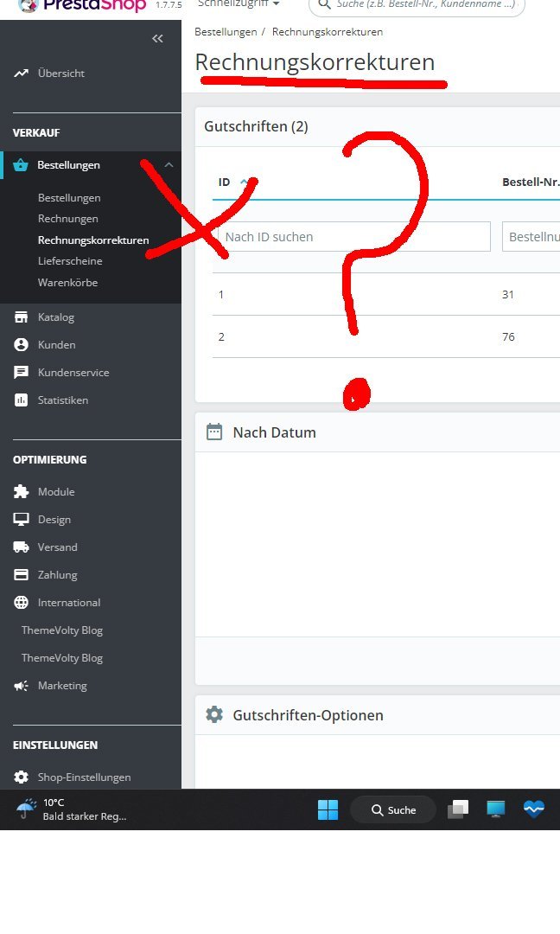Open the Schnellzugriff dropdown

238,4
